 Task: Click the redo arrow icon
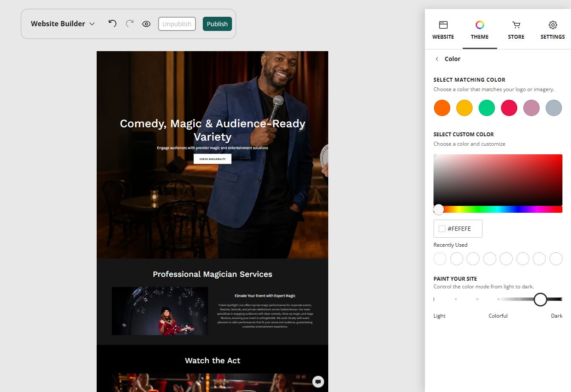point(130,24)
